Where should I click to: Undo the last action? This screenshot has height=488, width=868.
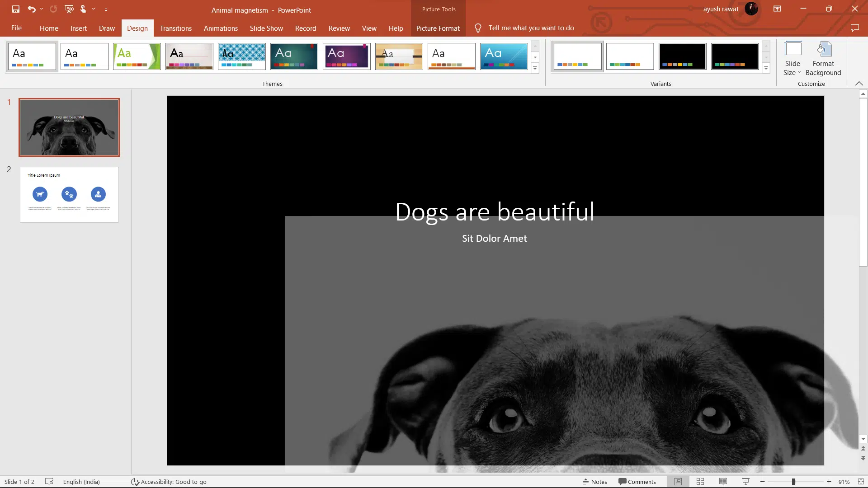click(x=31, y=9)
